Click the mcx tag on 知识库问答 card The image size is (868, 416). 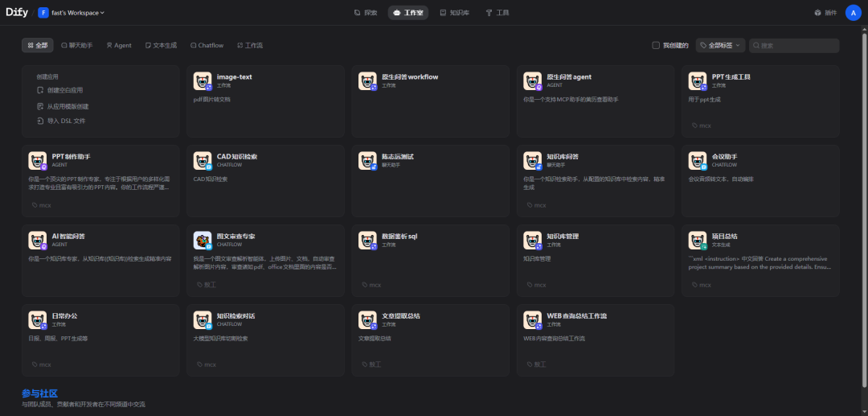coord(539,205)
